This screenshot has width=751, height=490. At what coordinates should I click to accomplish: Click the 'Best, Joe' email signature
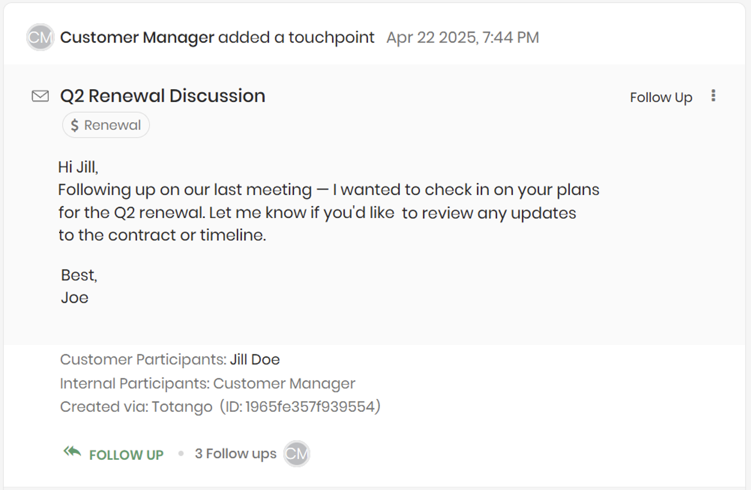[x=79, y=286]
